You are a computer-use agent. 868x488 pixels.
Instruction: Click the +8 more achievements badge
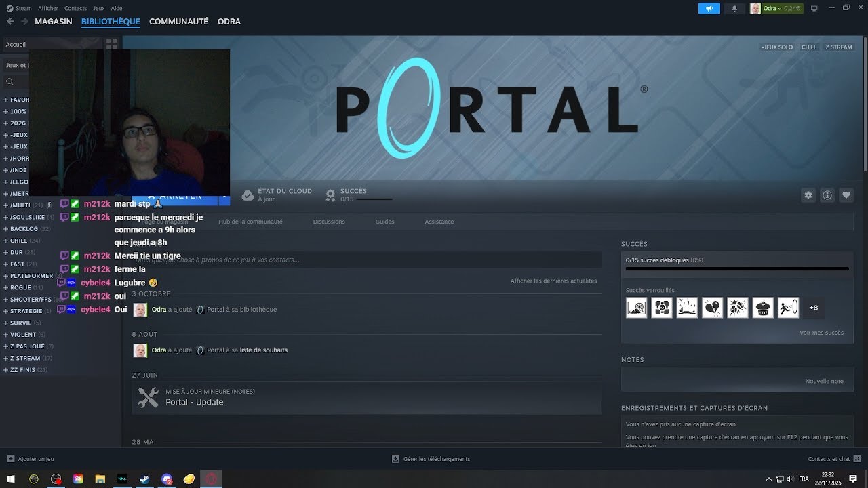[x=814, y=308]
